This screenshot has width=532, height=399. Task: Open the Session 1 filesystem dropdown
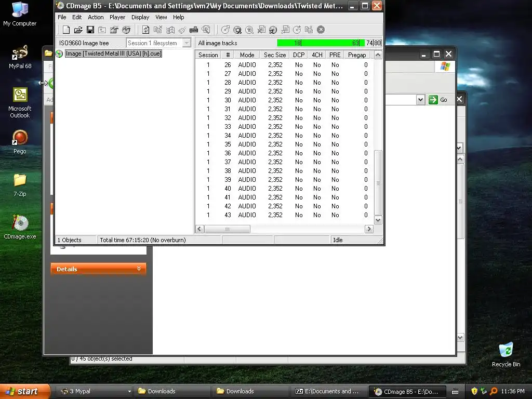pos(158,43)
